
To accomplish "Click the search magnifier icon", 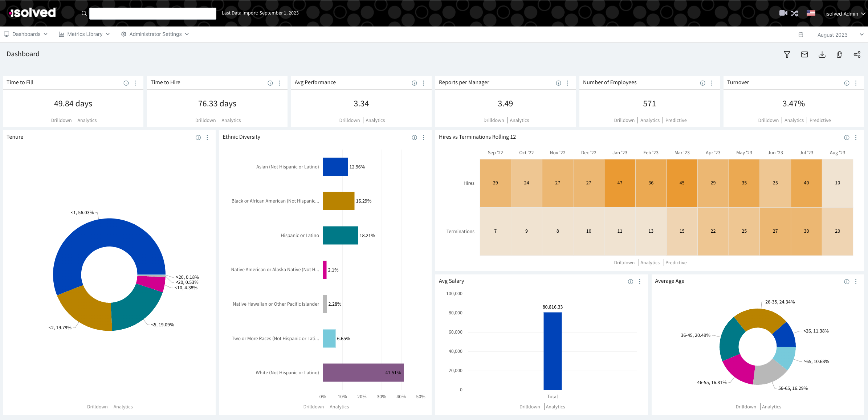I will pyautogui.click(x=84, y=13).
